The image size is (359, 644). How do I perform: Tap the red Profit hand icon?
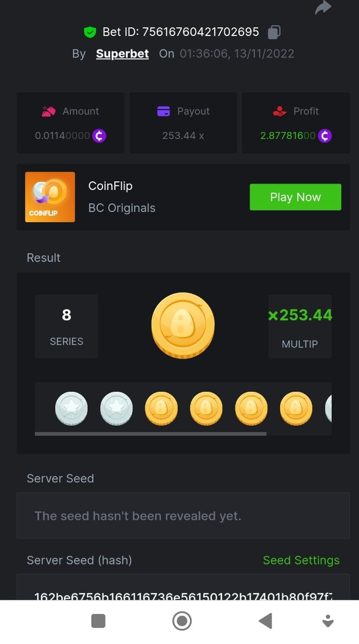pyautogui.click(x=280, y=111)
